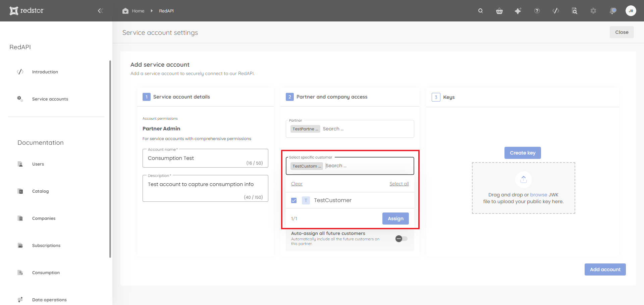Click the Clear link
The image size is (644, 305).
point(297,184)
